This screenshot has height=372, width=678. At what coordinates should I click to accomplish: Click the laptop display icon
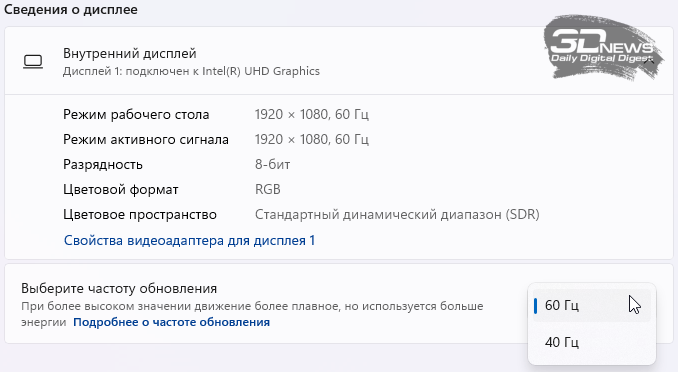coord(33,61)
